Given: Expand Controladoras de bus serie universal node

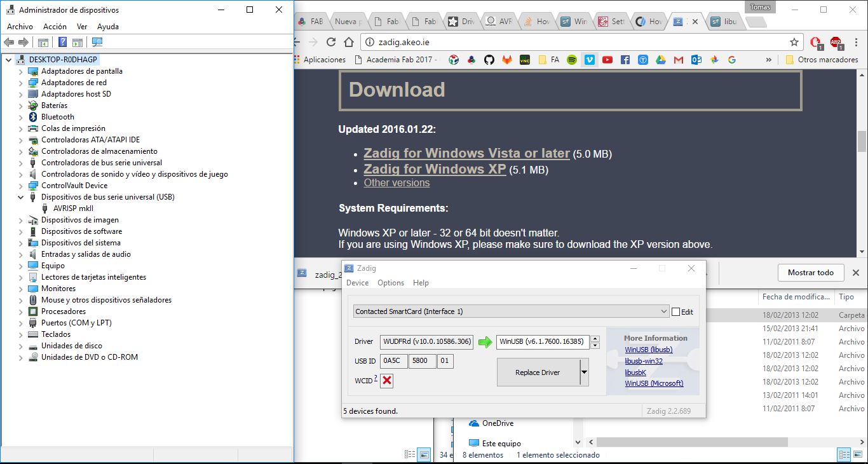Looking at the screenshot, I should 20,163.
